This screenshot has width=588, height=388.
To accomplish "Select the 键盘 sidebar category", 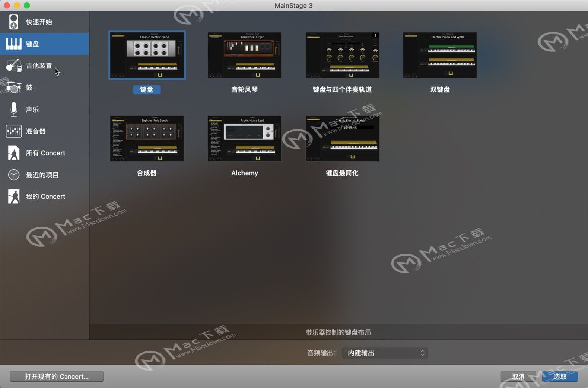I will pyautogui.click(x=44, y=44).
